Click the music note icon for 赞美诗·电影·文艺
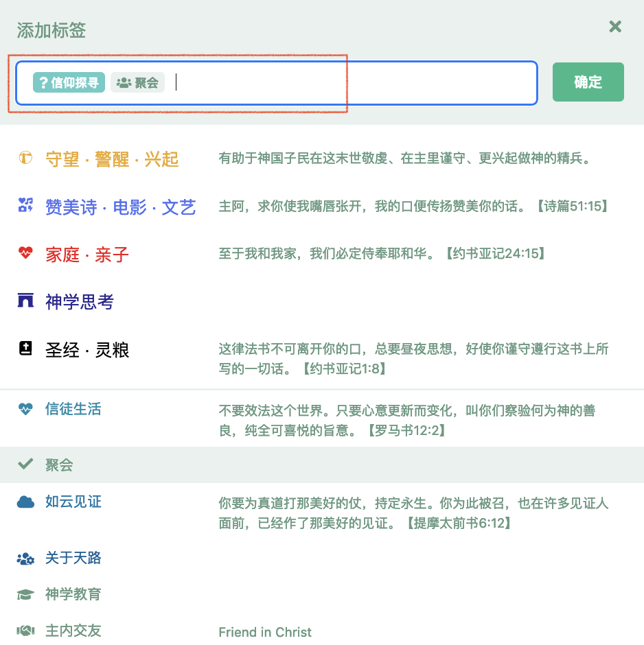This screenshot has height=645, width=644. coord(25,205)
